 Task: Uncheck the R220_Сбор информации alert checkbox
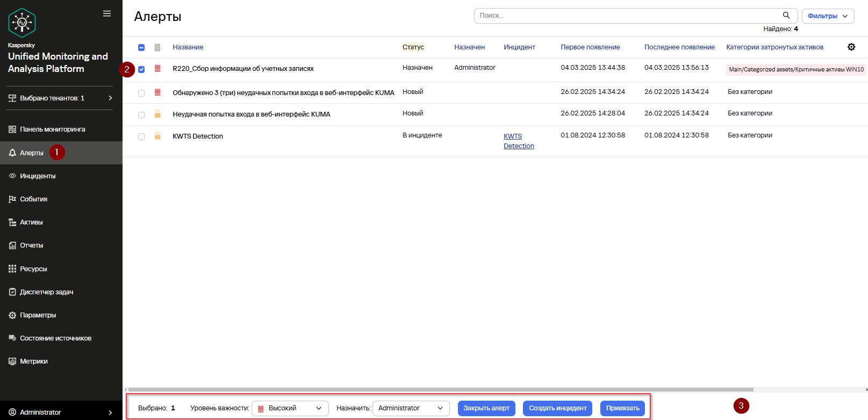141,69
